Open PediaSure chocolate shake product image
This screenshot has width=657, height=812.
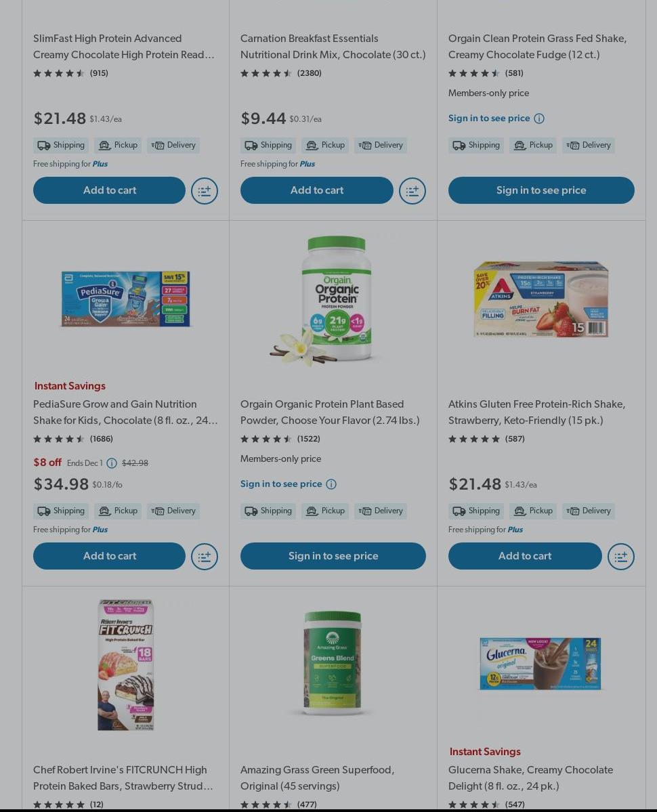[126, 299]
